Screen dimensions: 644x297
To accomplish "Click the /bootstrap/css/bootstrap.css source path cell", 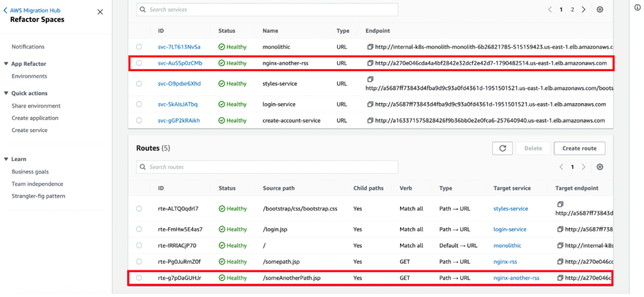I will click(300, 209).
